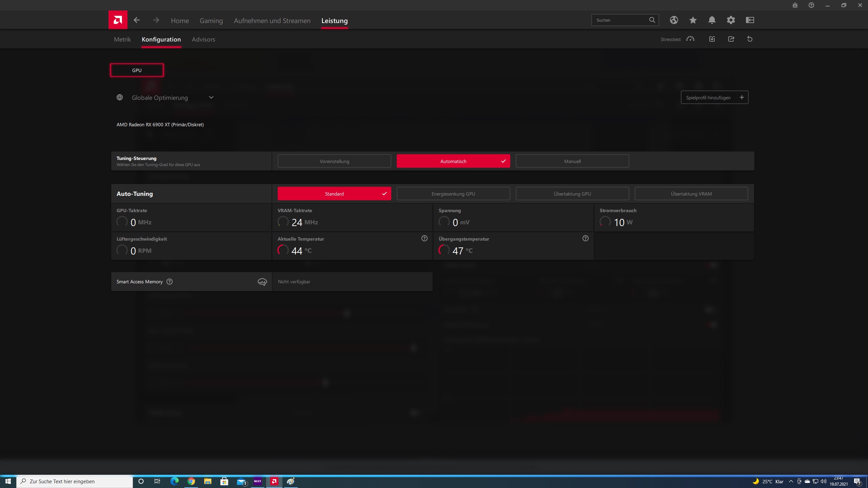This screenshot has width=868, height=488.
Task: Show info for Aktuelle Temperatur
Action: pos(425,238)
